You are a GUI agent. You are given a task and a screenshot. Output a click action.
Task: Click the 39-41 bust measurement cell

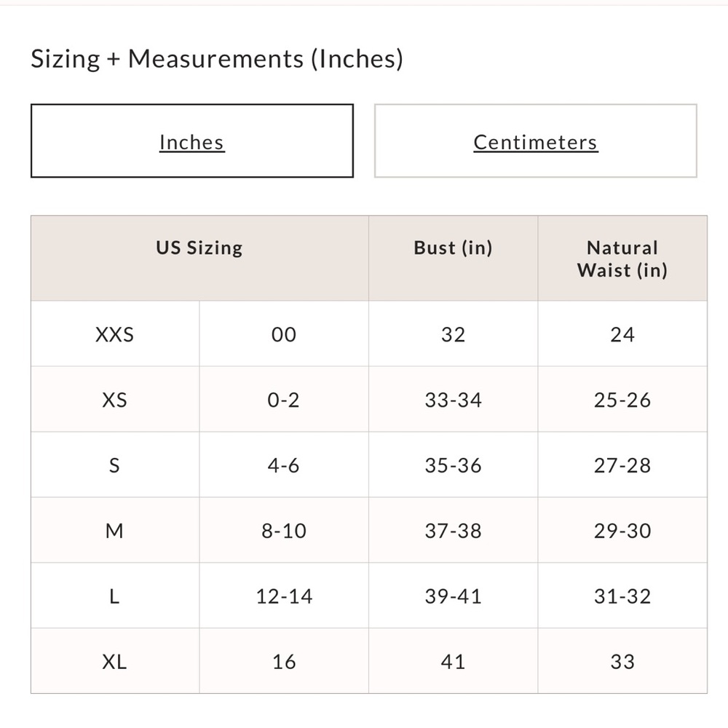453,596
